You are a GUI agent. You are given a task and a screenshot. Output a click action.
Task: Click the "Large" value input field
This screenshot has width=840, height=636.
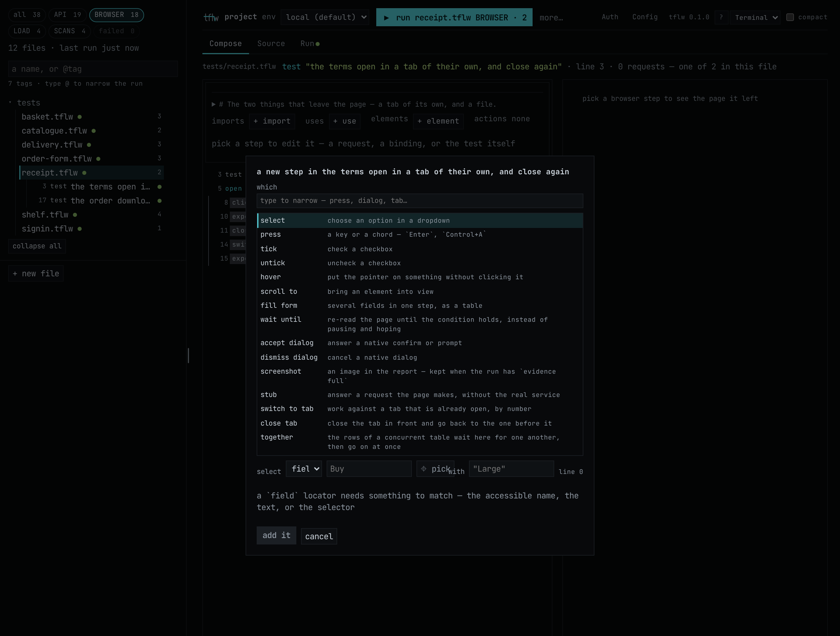511,469
